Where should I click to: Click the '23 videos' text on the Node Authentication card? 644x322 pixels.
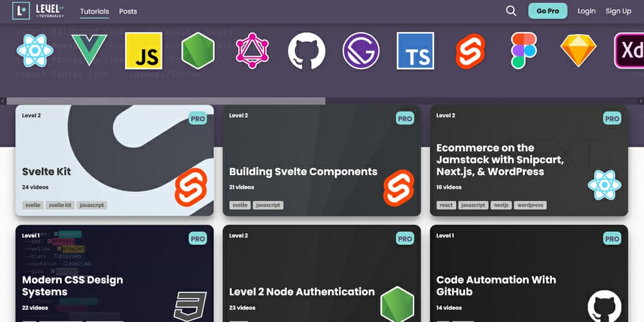(242, 308)
